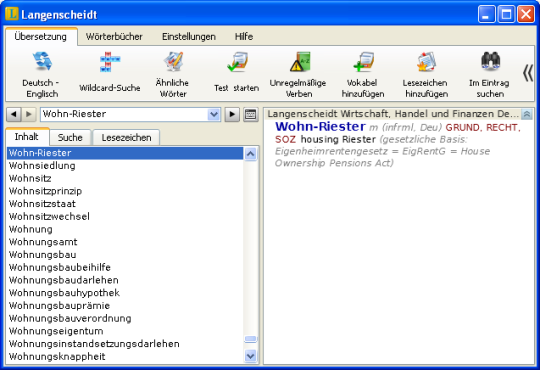Close the Langenscheidt window
540x370 pixels.
(526, 14)
